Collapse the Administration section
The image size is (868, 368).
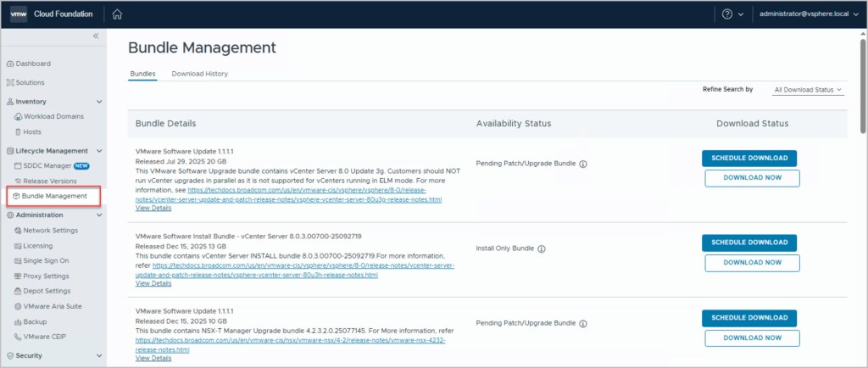point(99,215)
